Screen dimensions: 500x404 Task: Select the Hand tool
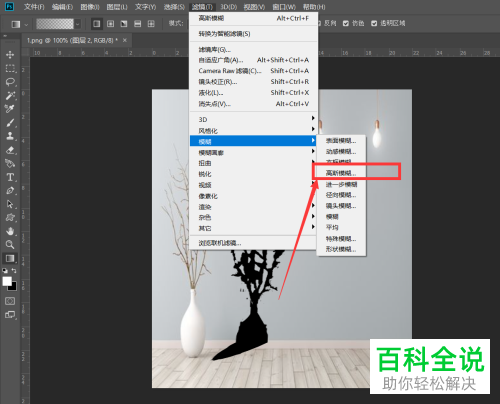pyautogui.click(x=10, y=231)
